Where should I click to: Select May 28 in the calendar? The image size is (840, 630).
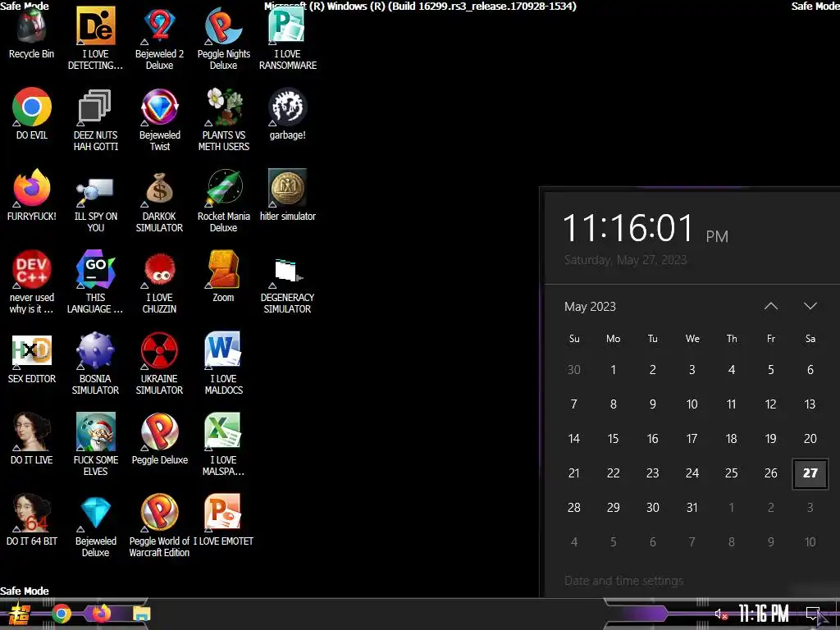pyautogui.click(x=573, y=507)
